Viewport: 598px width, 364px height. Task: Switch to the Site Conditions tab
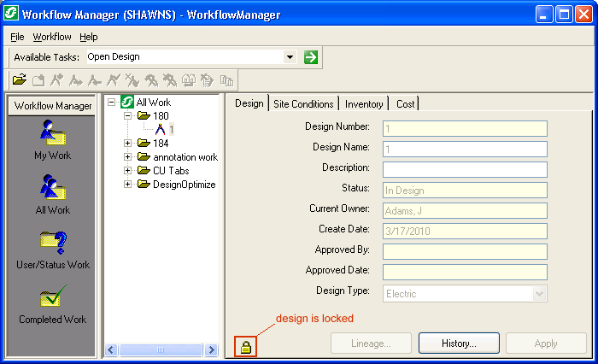(x=302, y=103)
